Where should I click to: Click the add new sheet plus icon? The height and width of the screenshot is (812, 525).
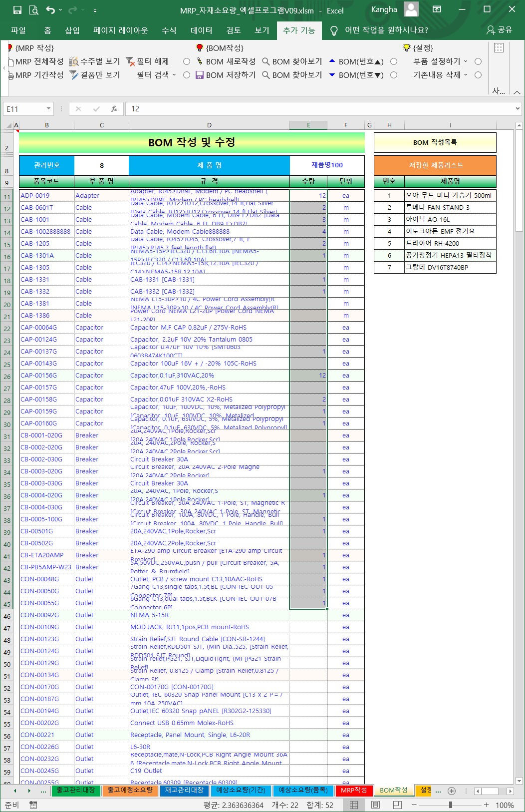(452, 791)
